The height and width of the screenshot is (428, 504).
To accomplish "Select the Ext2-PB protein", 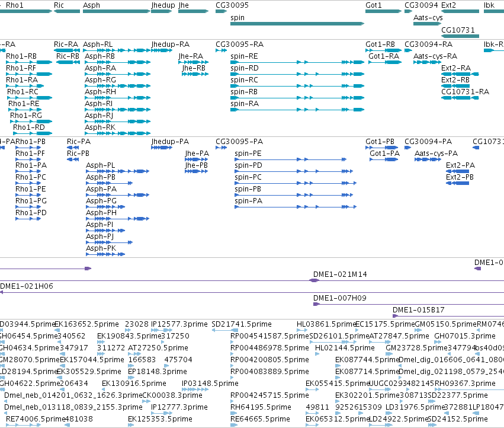I will click(457, 183).
